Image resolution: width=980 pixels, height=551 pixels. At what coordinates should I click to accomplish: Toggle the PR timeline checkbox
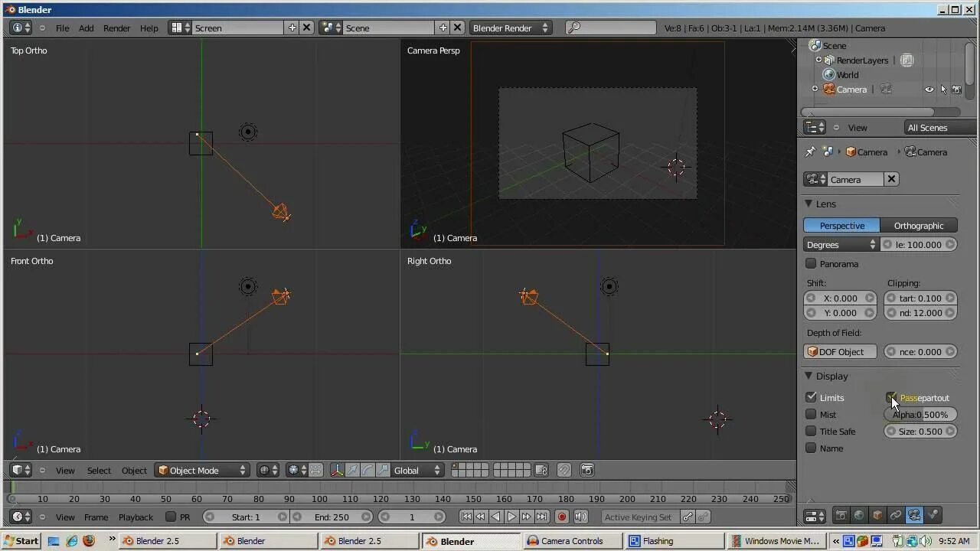pos(171,517)
